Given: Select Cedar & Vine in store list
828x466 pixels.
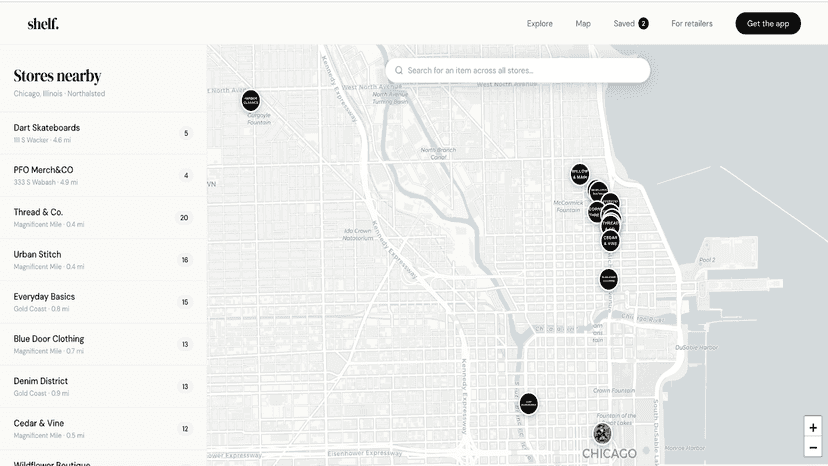Looking at the screenshot, I should 103,429.
